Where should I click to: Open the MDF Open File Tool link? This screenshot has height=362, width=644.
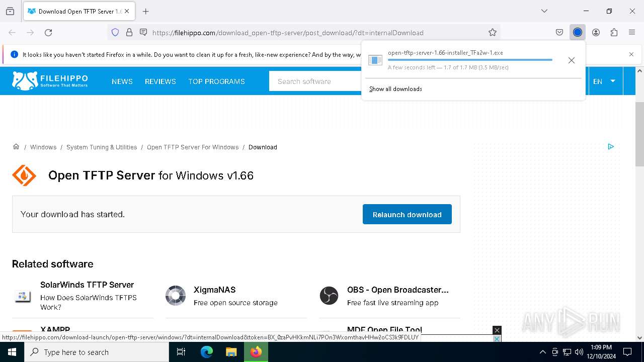(384, 330)
